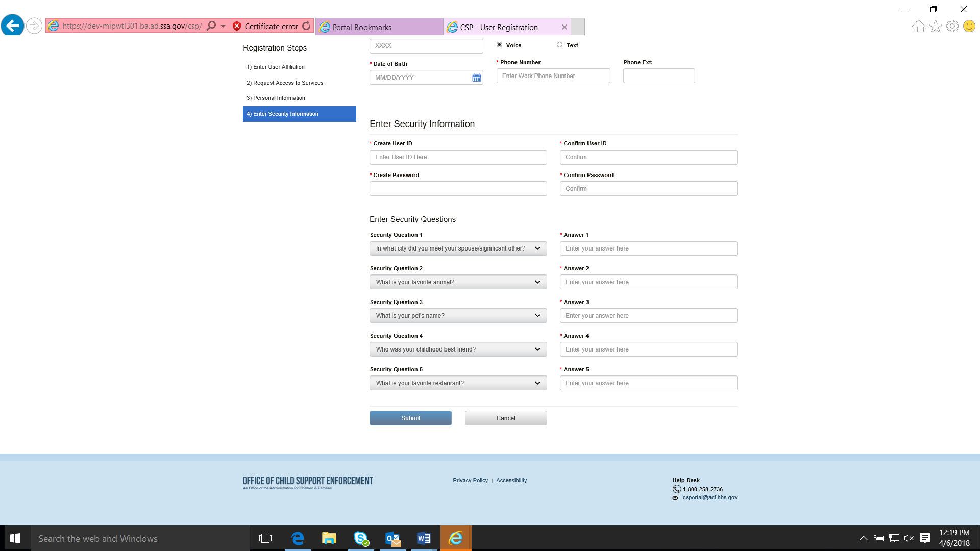Open favorites star icon
The height and width of the screenshot is (551, 980).
pos(935,26)
